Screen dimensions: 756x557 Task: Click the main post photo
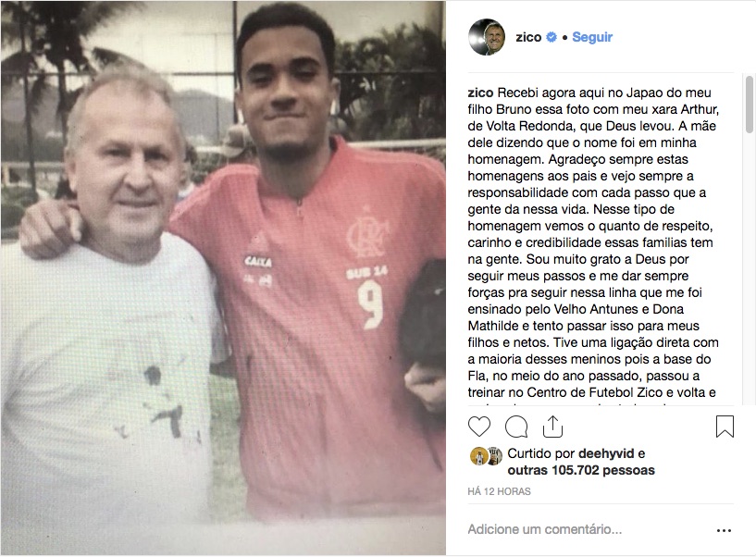(223, 278)
